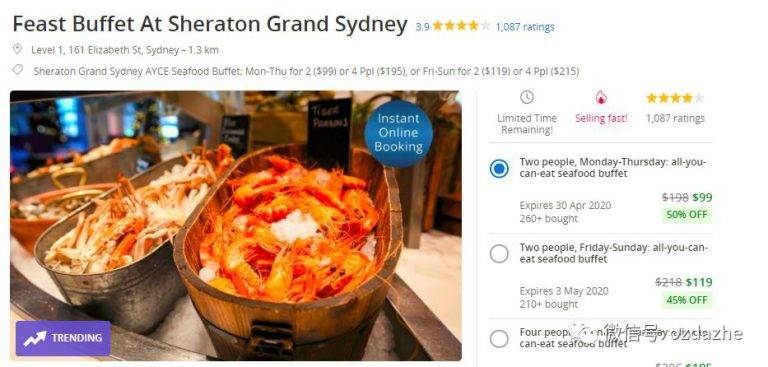The height and width of the screenshot is (367, 768).
Task: Click the Selling fast! label
Action: (601, 118)
